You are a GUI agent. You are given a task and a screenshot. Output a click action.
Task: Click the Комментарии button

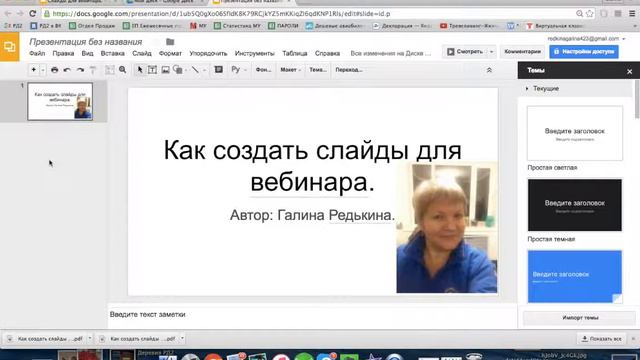coord(522,52)
